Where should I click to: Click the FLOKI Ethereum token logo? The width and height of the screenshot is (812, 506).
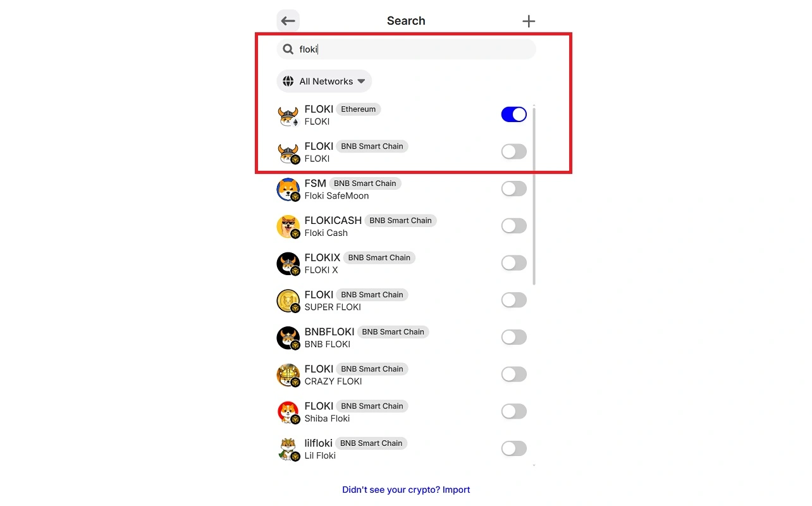tap(288, 116)
